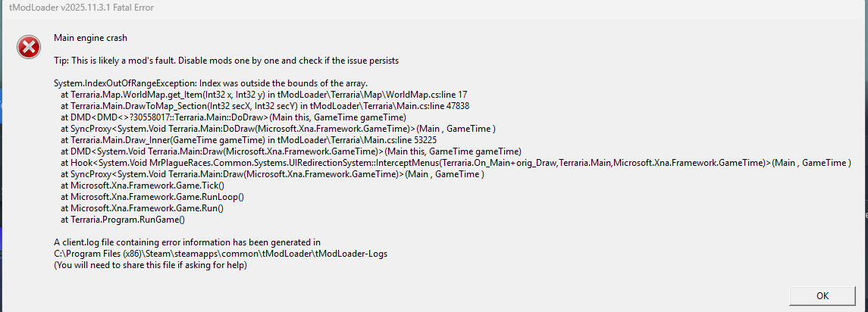
Task: Click the DMD Terraria.Main::Draw trace line
Action: pyautogui.click(x=290, y=151)
